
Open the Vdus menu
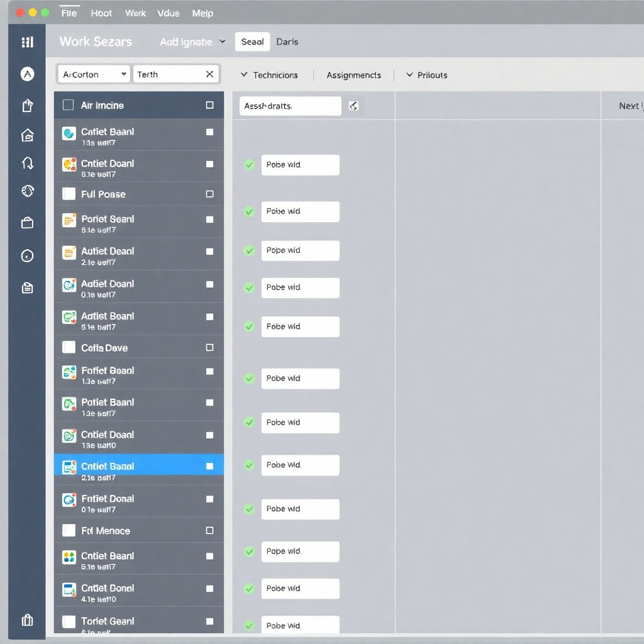169,13
